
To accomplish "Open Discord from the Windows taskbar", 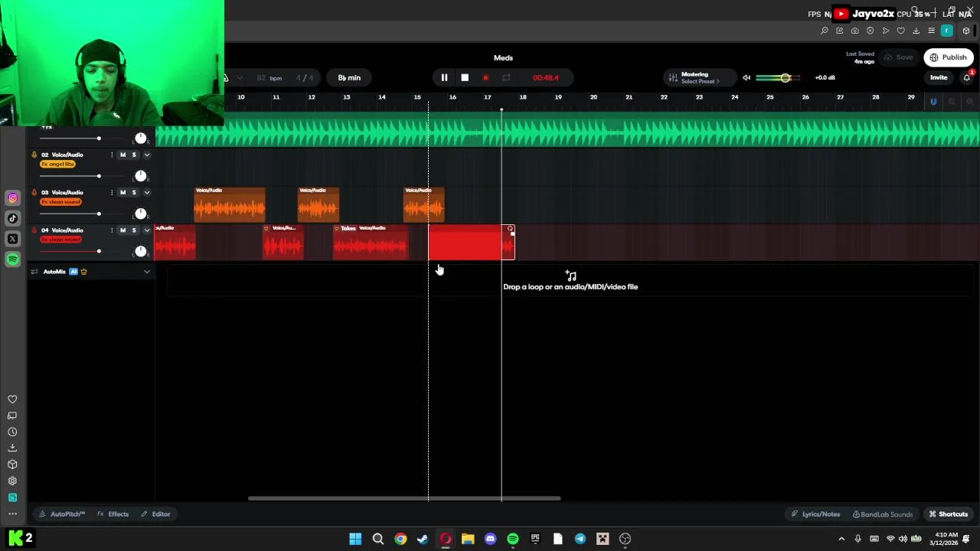I will (490, 539).
